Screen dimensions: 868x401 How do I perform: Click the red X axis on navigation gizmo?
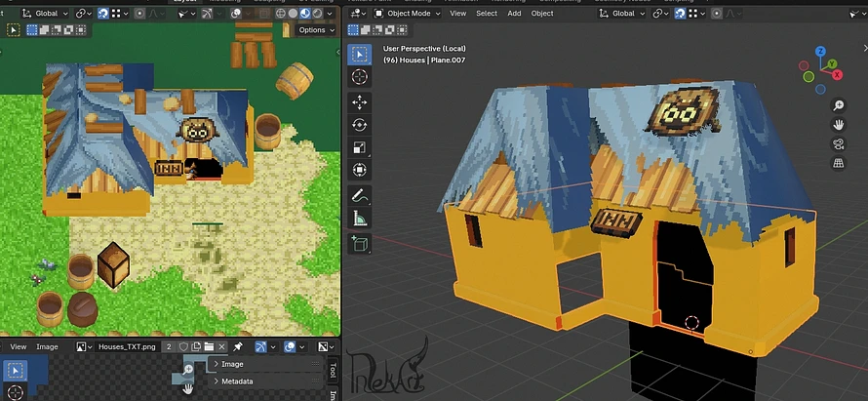[x=838, y=74]
